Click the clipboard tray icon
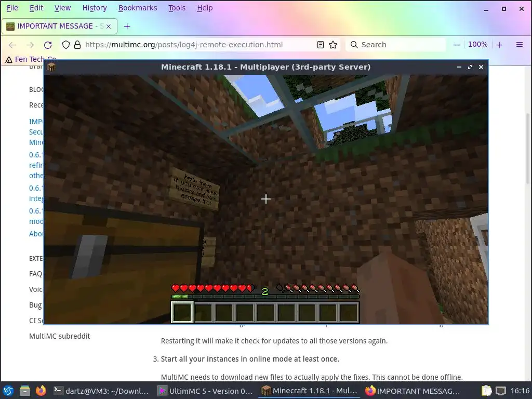This screenshot has width=532, height=399. point(486,391)
